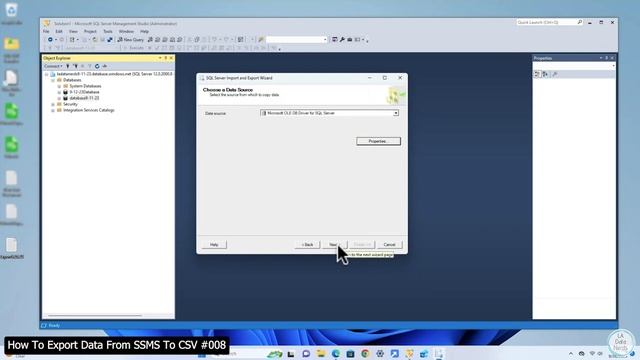Image resolution: width=640 pixels, height=360 pixels.
Task: Open the Tools menu
Action: (108, 31)
